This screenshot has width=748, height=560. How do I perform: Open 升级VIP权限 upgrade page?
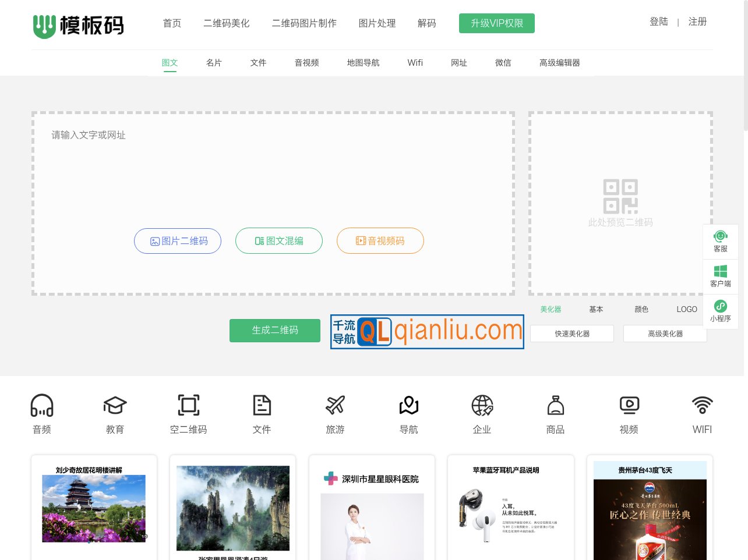pyautogui.click(x=497, y=23)
